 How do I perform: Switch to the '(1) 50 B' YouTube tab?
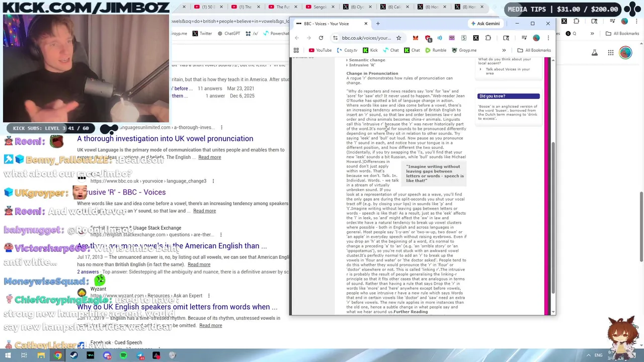click(207, 7)
